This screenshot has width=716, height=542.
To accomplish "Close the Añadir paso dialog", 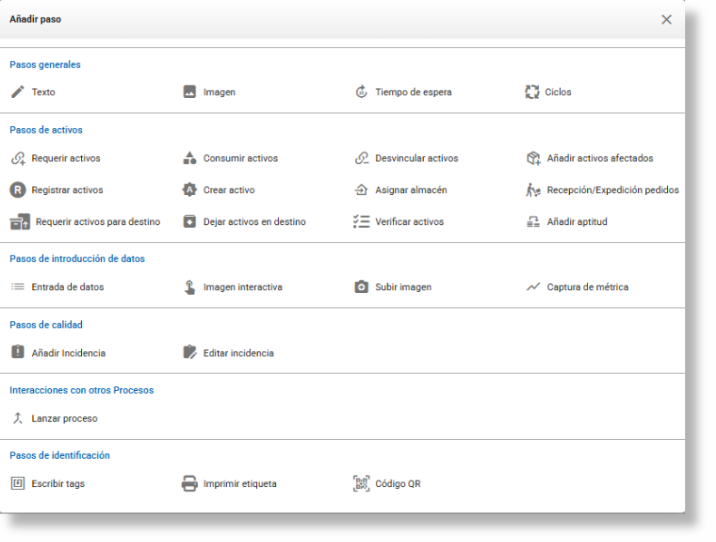I will (666, 19).
